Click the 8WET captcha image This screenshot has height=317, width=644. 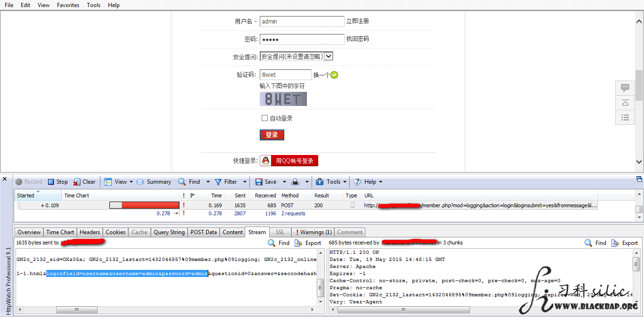(283, 99)
